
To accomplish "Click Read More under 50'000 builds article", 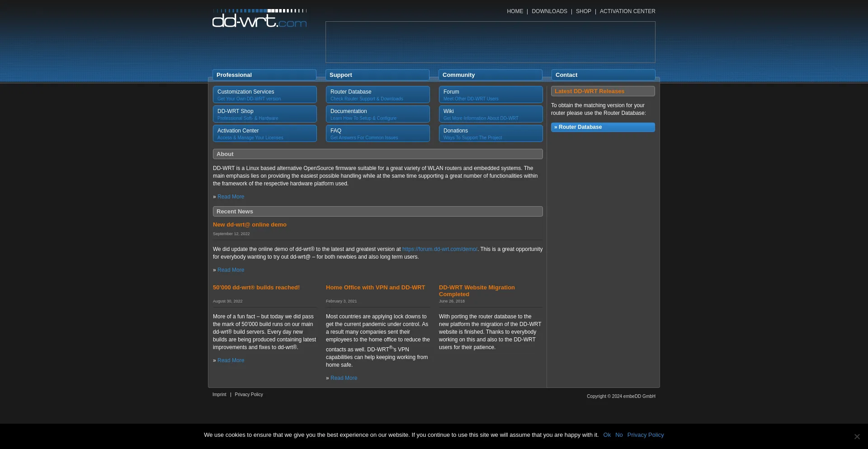I will pos(231,360).
